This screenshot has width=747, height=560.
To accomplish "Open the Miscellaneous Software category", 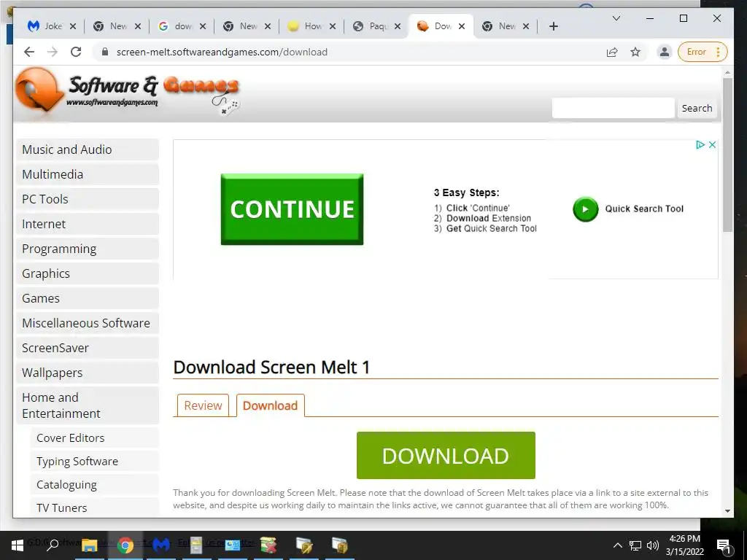I will [x=88, y=323].
